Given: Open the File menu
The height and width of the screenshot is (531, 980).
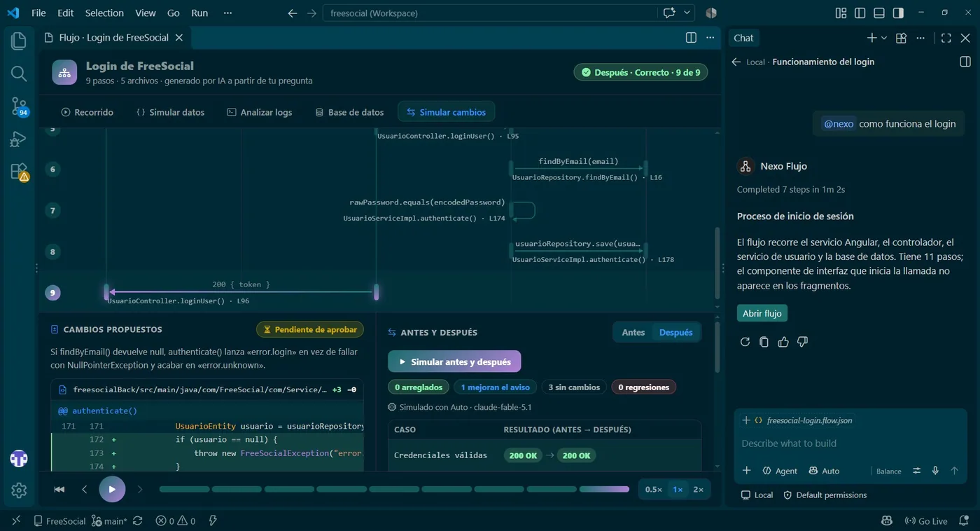Looking at the screenshot, I should 38,13.
